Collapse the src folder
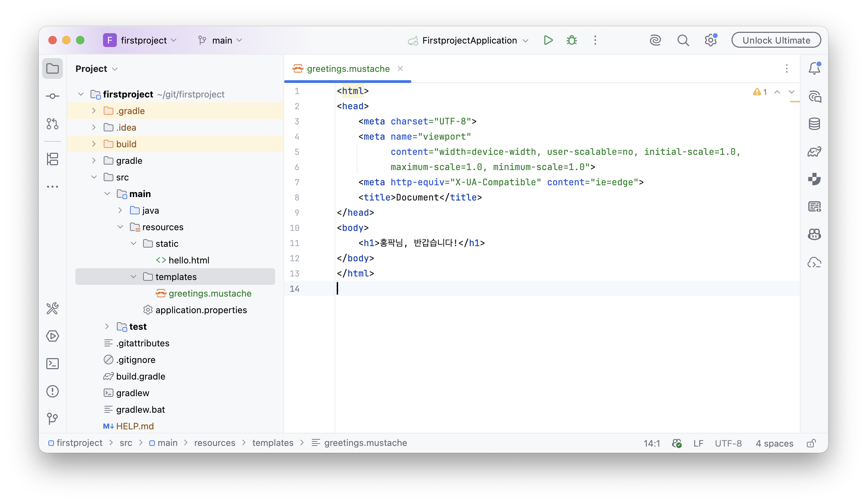The image size is (867, 504). click(x=94, y=177)
